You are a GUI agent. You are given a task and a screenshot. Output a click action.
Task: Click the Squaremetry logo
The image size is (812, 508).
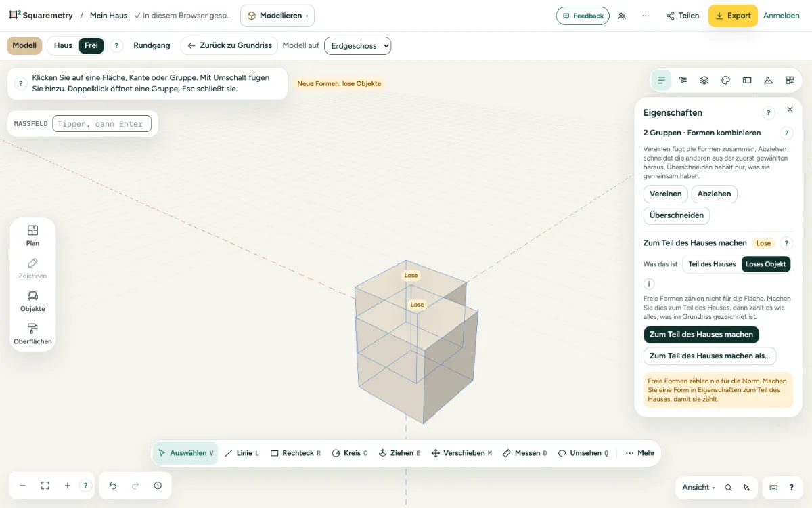tap(40, 16)
